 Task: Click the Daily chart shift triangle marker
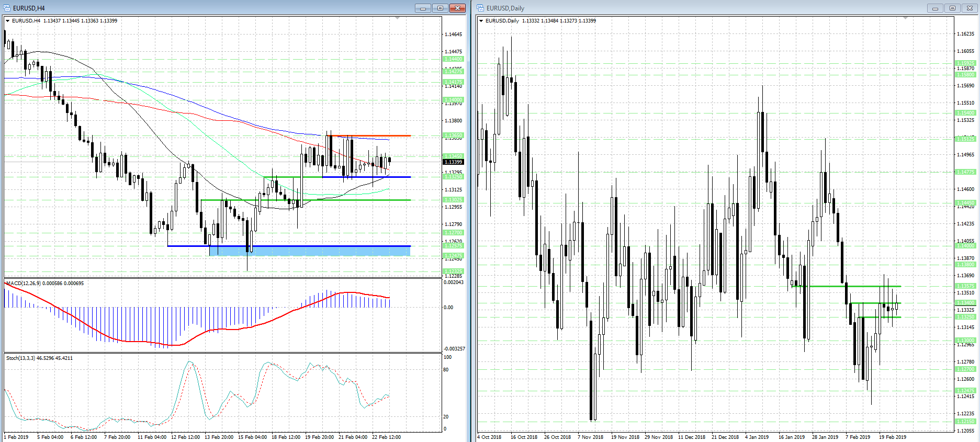(x=905, y=18)
